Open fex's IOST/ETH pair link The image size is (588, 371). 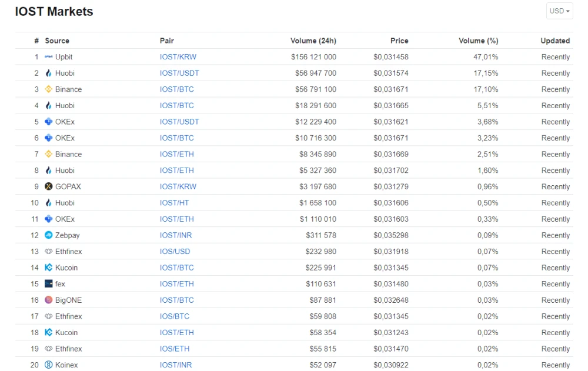point(176,284)
